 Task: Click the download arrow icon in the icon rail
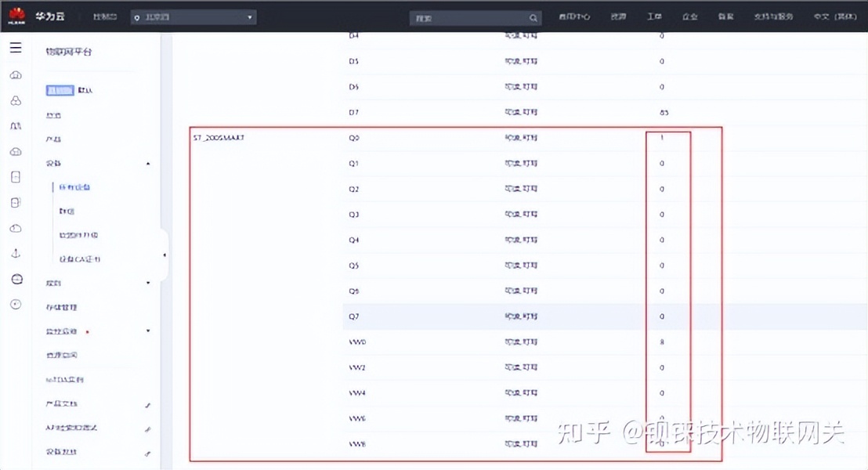tap(16, 253)
